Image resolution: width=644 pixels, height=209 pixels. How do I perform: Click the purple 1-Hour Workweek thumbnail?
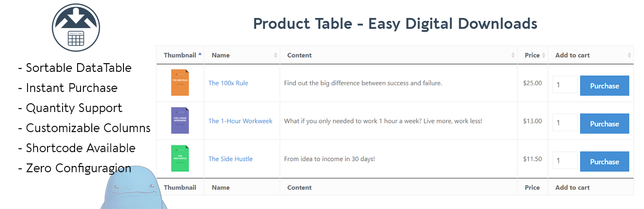[180, 120]
